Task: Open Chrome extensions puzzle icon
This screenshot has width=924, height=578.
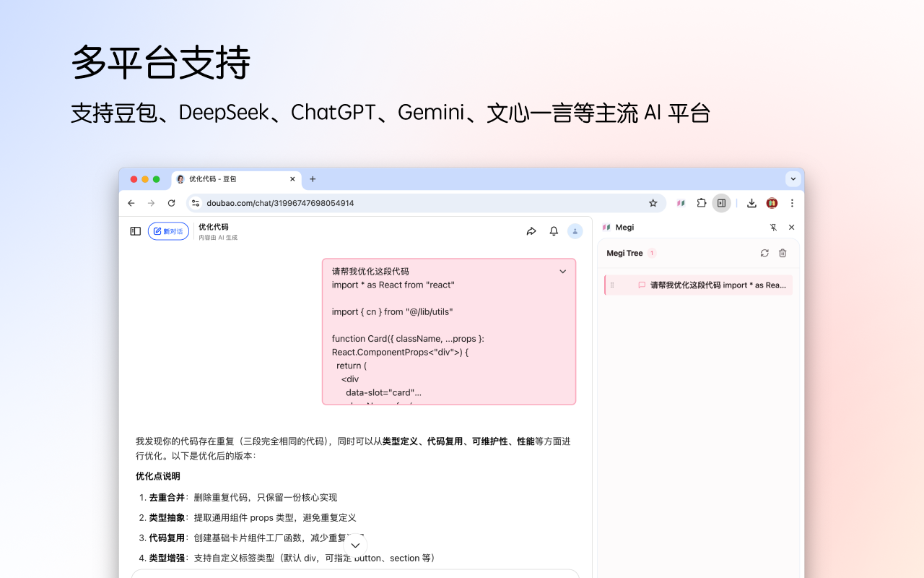Action: coord(701,203)
